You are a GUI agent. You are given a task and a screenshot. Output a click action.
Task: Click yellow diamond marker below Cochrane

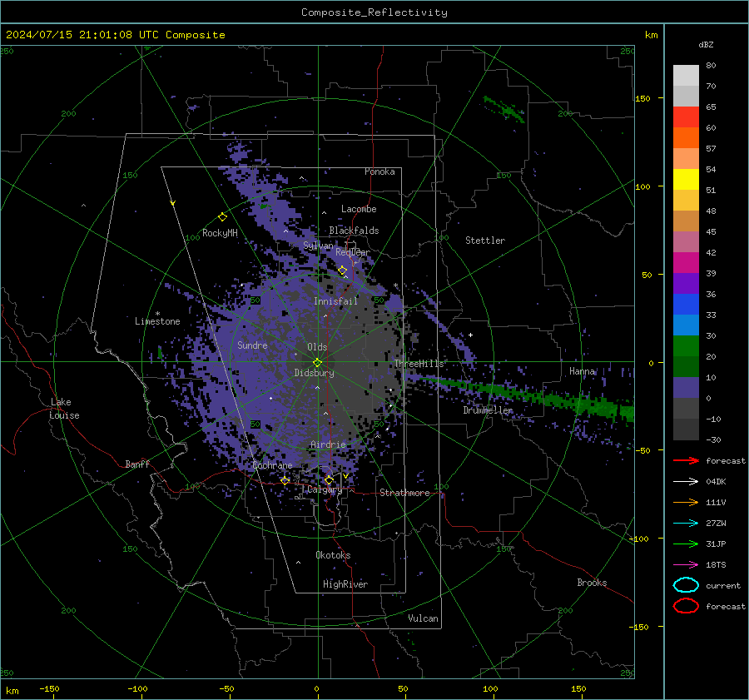pyautogui.click(x=285, y=480)
